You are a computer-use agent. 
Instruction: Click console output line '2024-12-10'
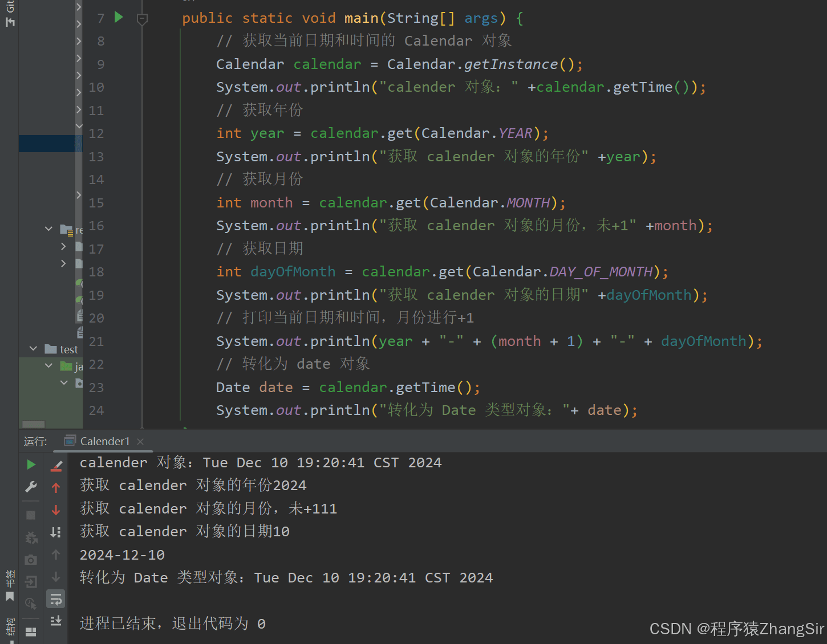coord(122,555)
